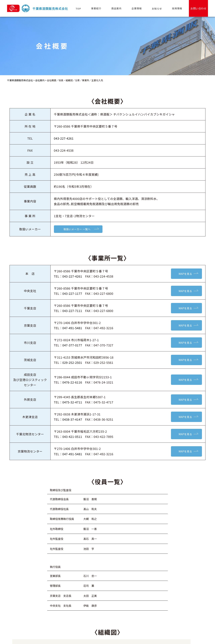
Task: Open the map for 成田支店 logistics center
Action: tap(186, 380)
